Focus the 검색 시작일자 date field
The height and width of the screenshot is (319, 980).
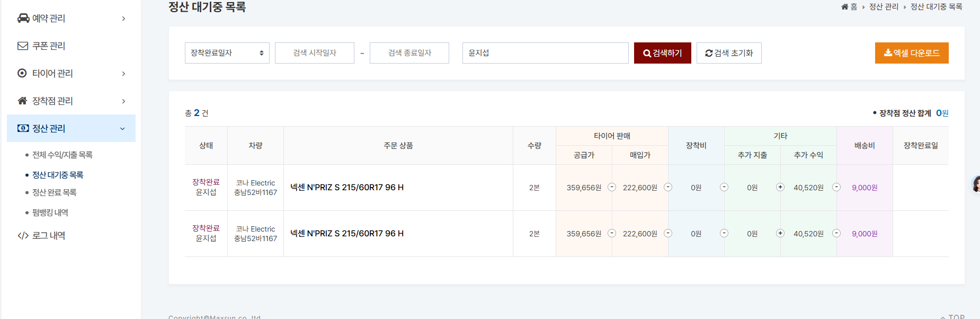(x=315, y=53)
